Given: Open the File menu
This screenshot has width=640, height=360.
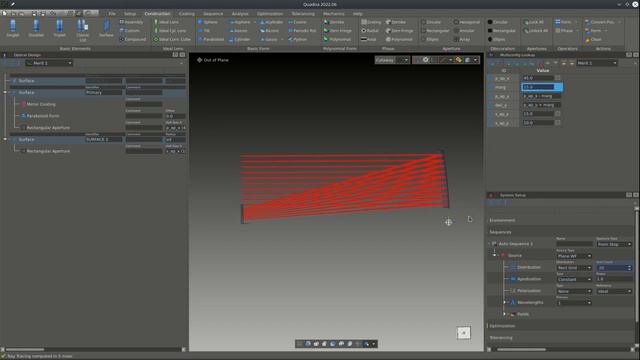Looking at the screenshot, I should point(112,13).
